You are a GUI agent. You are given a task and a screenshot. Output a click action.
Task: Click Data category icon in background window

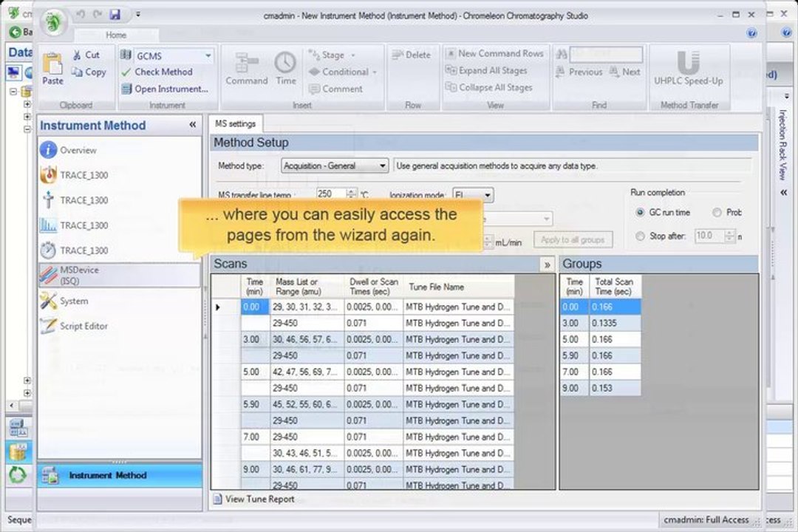(x=17, y=451)
